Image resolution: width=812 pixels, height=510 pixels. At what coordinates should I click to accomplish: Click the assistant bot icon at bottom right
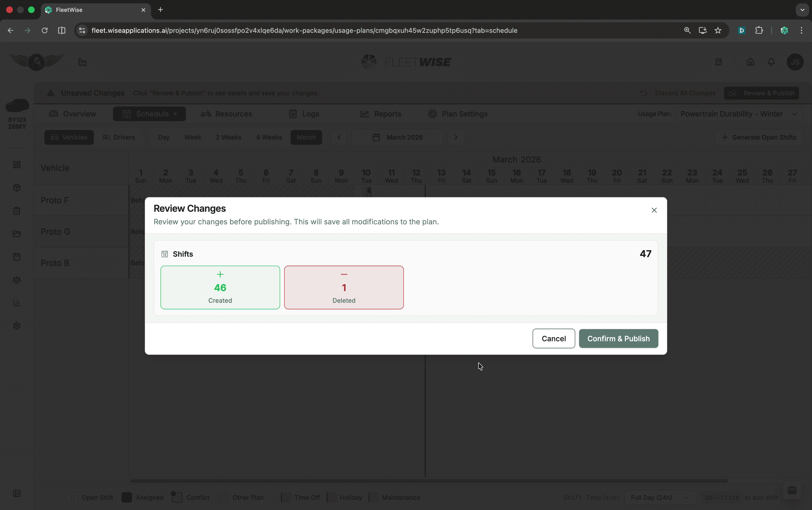click(x=792, y=490)
